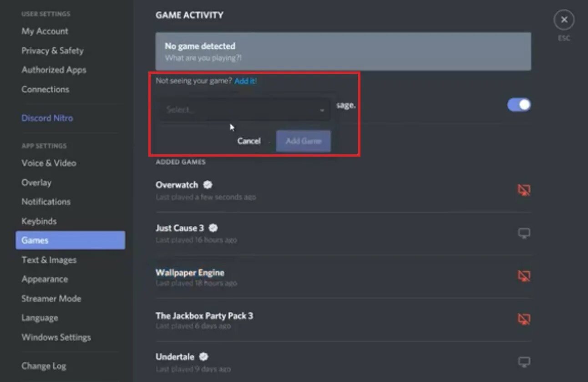
Task: Close settings with the X icon above ESC
Action: click(564, 20)
